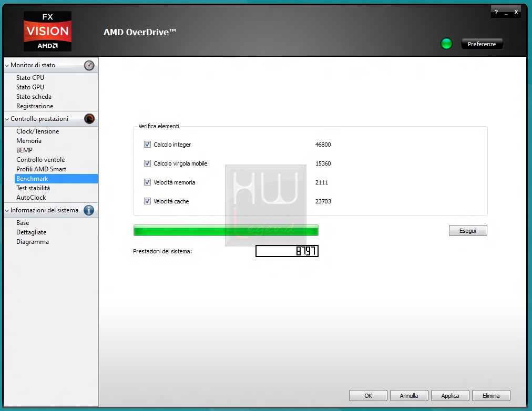Click the Prestazioni del sistema label
This screenshot has height=411, width=532.
pos(162,251)
